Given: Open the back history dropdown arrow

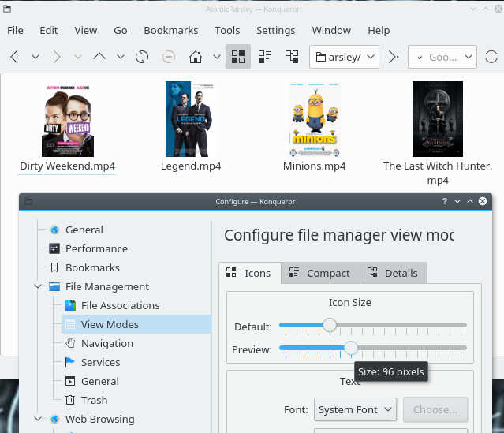Looking at the screenshot, I should [x=35, y=57].
